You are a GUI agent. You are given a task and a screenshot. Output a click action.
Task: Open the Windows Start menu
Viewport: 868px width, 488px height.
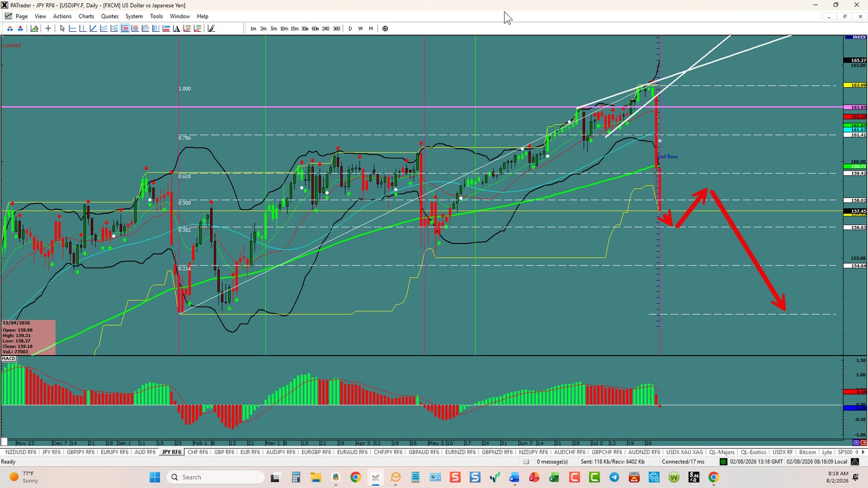pos(155,477)
